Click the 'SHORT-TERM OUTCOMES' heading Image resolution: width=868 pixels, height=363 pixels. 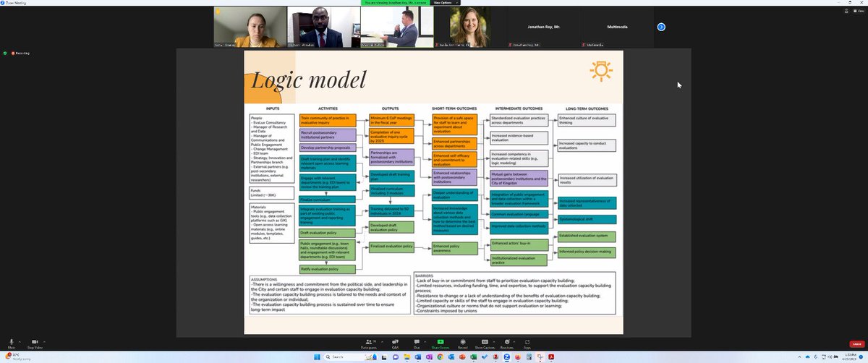point(455,108)
